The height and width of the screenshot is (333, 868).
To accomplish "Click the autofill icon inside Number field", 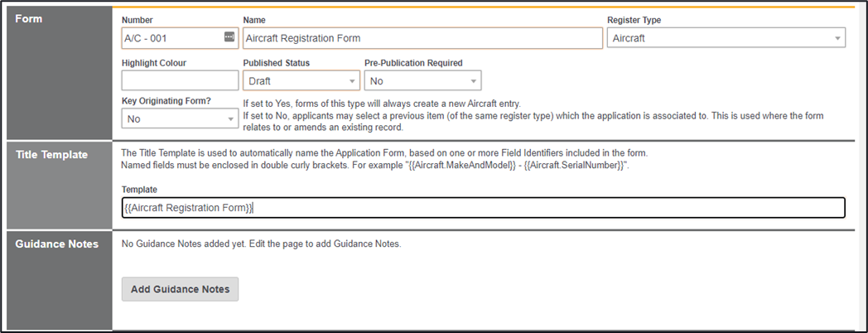I will (229, 37).
